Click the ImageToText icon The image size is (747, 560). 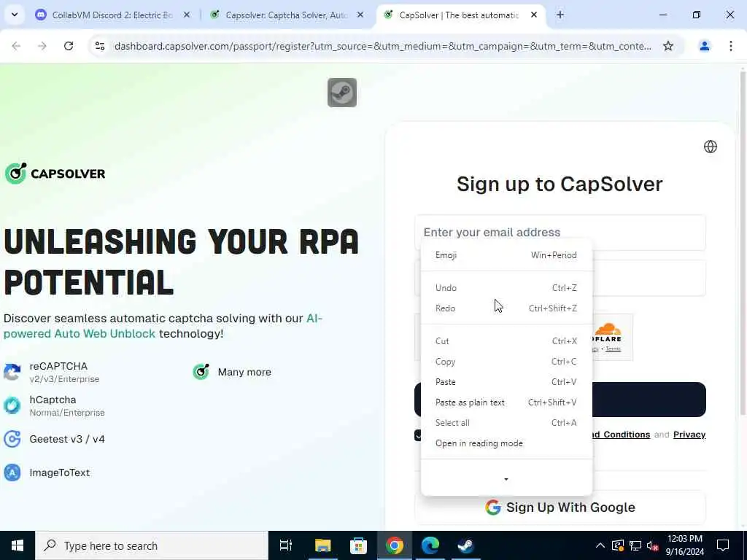(12, 472)
